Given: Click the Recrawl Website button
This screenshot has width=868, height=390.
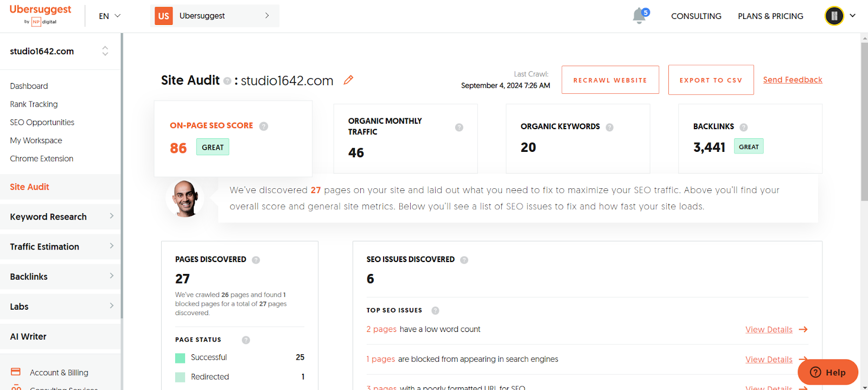Looking at the screenshot, I should [610, 80].
